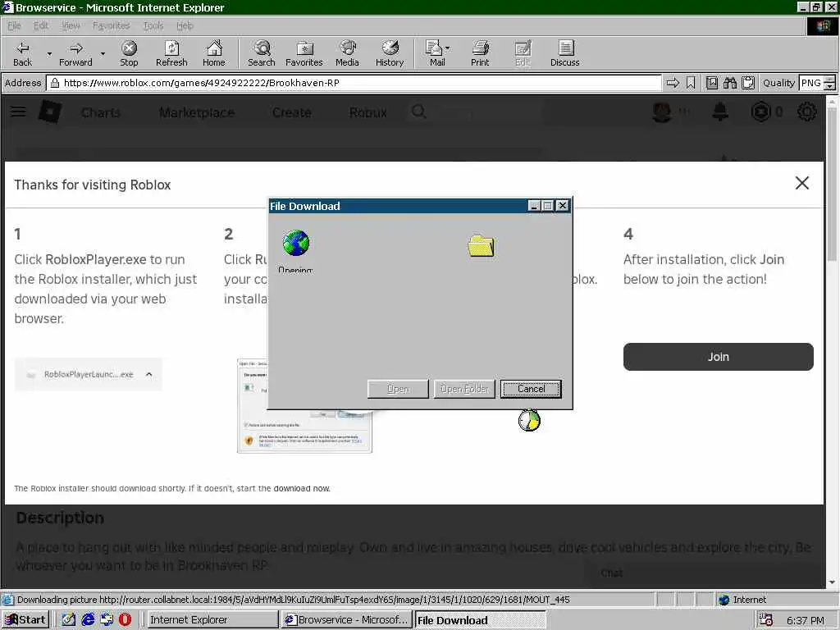Viewport: 840px width, 630px height.
Task: Click the Opera icon in quick launch
Action: pos(125,620)
